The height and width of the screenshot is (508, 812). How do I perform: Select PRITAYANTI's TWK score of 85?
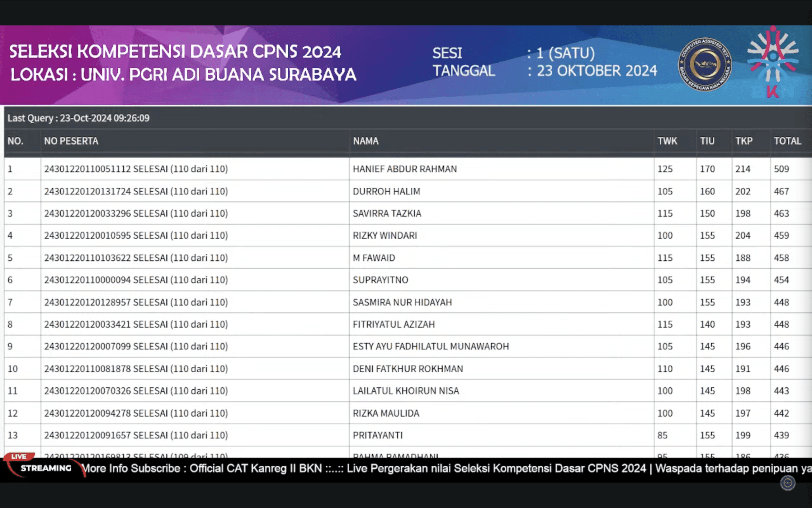pos(670,435)
